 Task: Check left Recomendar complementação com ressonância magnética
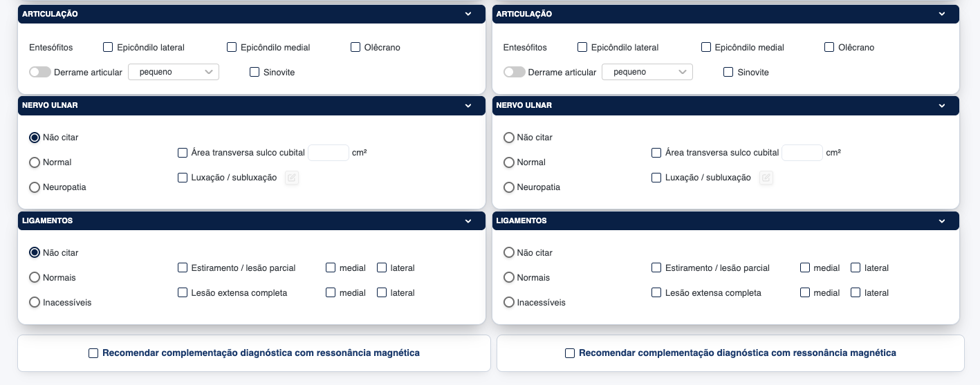click(x=93, y=353)
